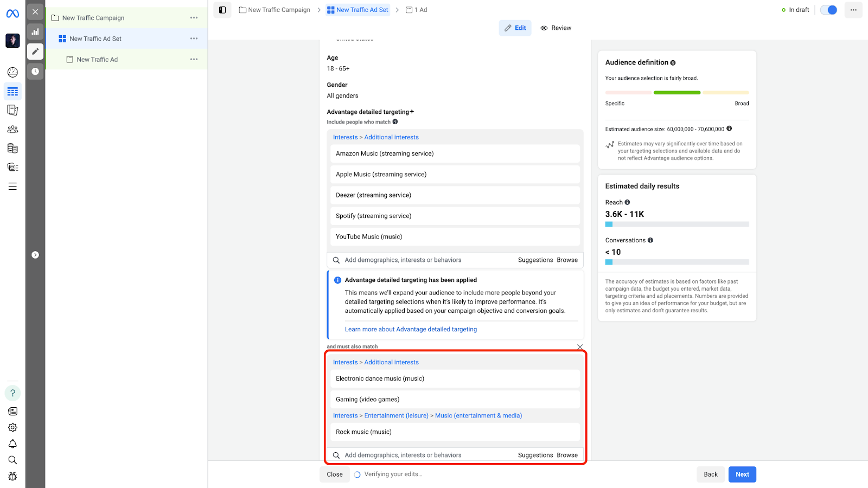Open more options for New Traffic Campaign
The image size is (868, 488).
[194, 18]
